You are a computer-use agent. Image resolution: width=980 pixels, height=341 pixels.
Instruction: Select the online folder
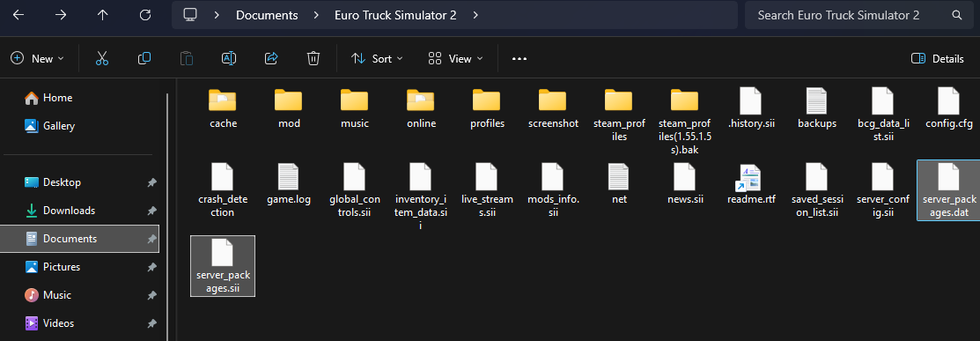point(421,107)
